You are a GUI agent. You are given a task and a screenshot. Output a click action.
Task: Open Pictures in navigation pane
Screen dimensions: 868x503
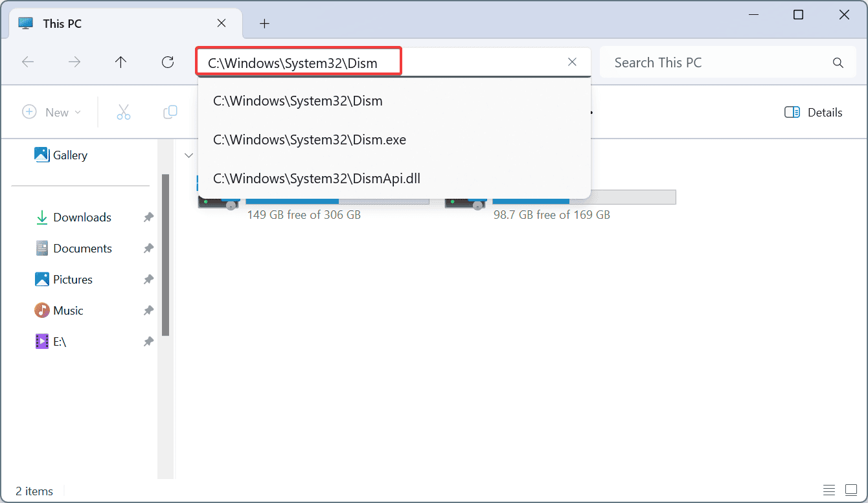tap(63, 280)
